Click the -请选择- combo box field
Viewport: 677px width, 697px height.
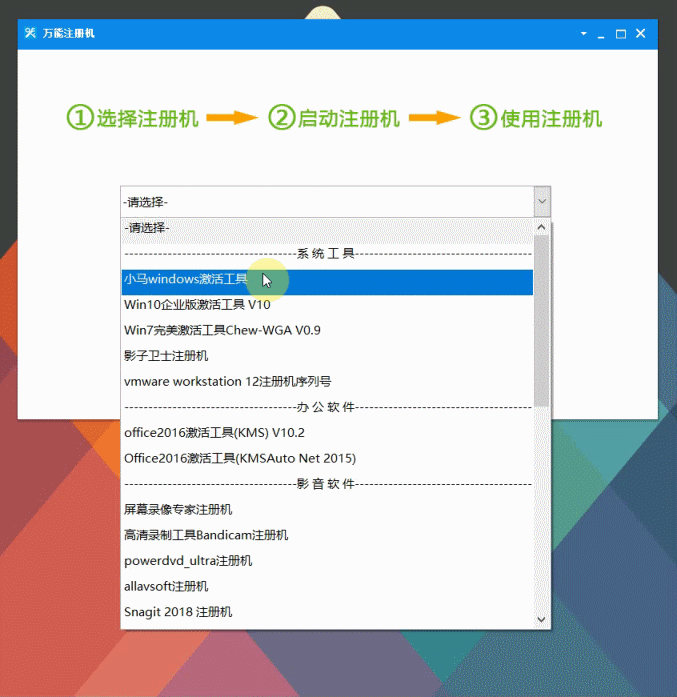pyautogui.click(x=328, y=202)
